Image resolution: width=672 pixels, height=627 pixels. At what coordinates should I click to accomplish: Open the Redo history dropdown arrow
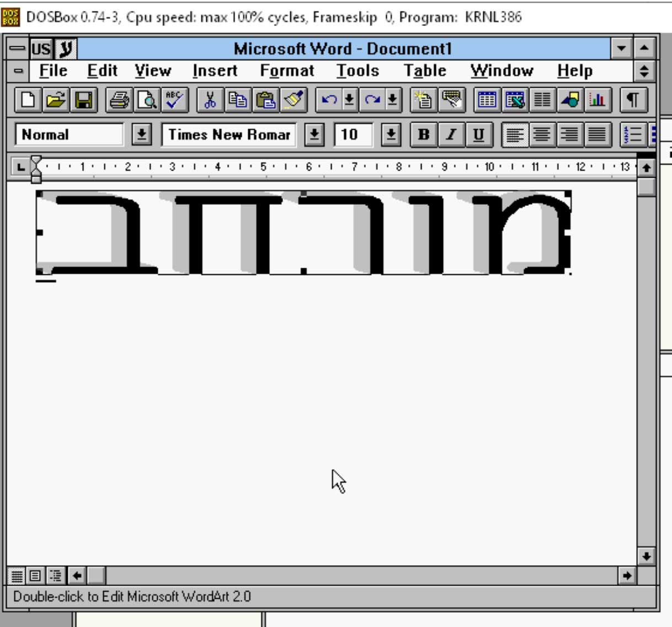tap(393, 100)
